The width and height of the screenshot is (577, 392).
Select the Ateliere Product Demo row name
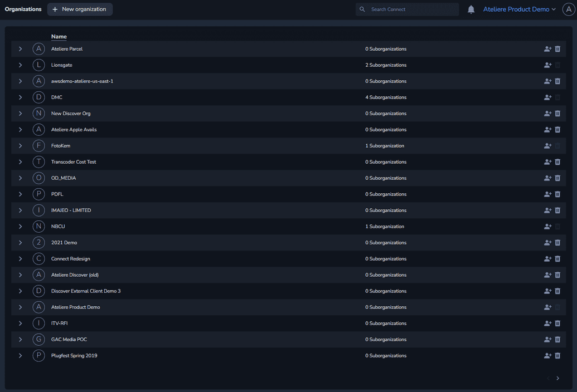75,307
